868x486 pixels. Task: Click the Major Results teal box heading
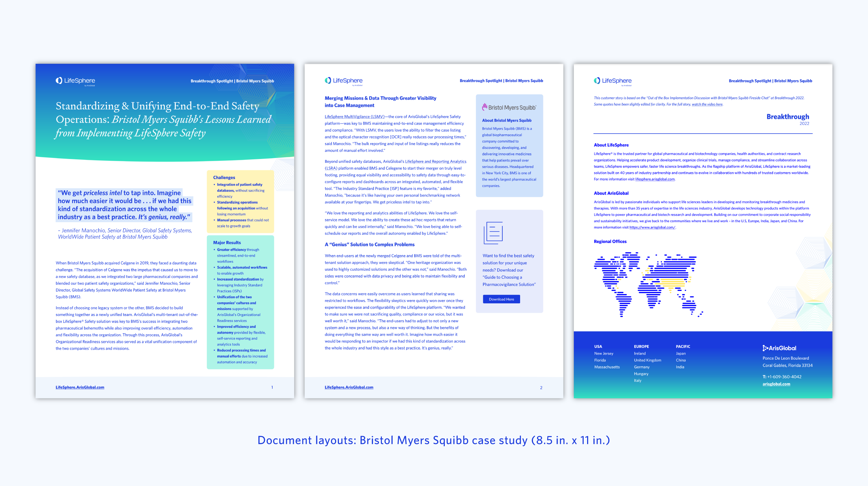pyautogui.click(x=227, y=243)
